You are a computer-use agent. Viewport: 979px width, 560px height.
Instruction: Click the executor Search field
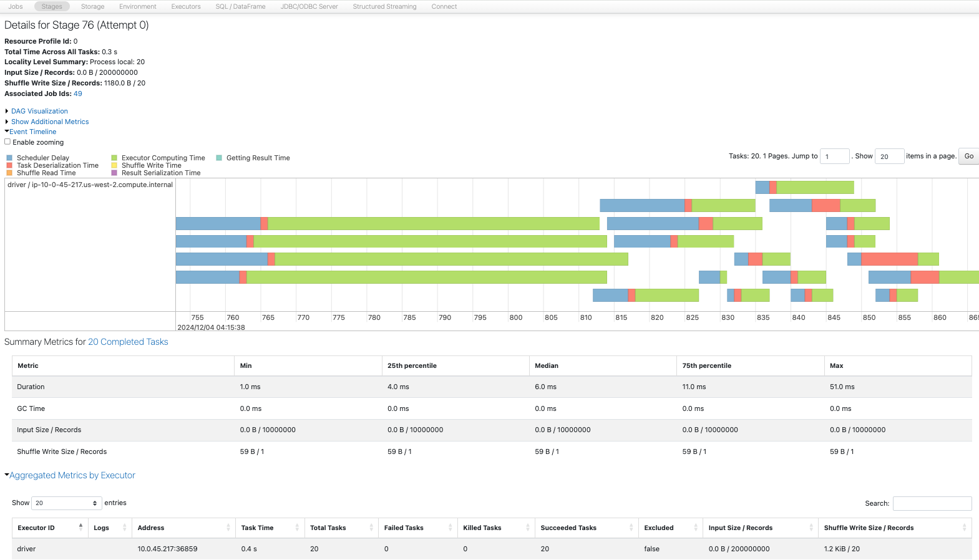932,503
